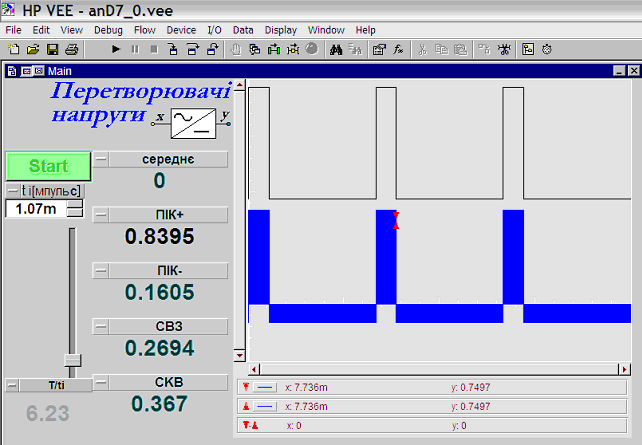The image size is (642, 445).
Task: Click the overlapping windows icon after the hand
Action: point(255,50)
